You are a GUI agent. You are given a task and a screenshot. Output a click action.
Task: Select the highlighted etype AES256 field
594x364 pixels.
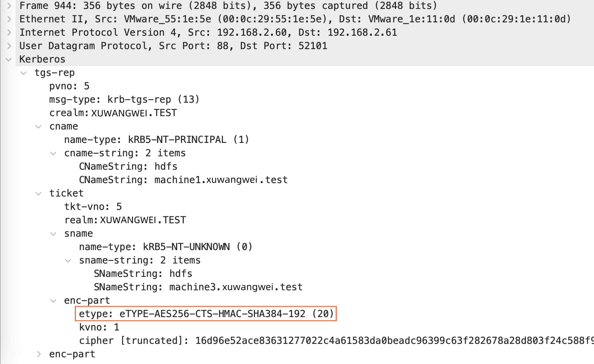(x=206, y=314)
